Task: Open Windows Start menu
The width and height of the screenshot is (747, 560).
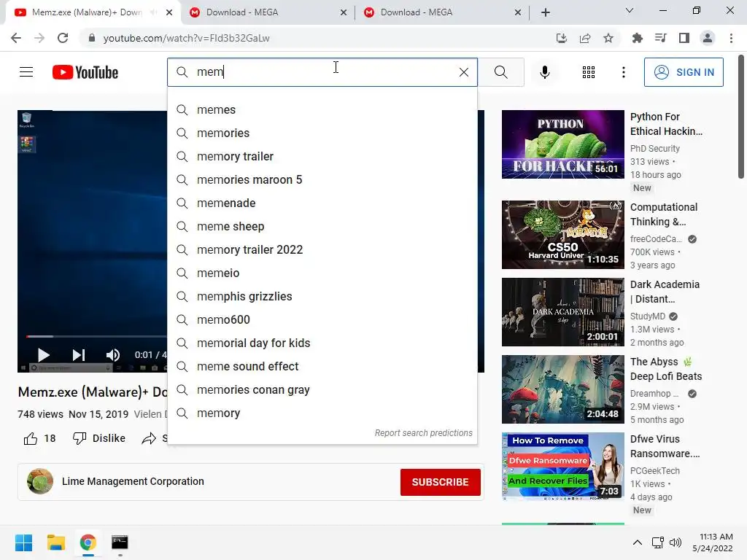Action: pos(23,542)
